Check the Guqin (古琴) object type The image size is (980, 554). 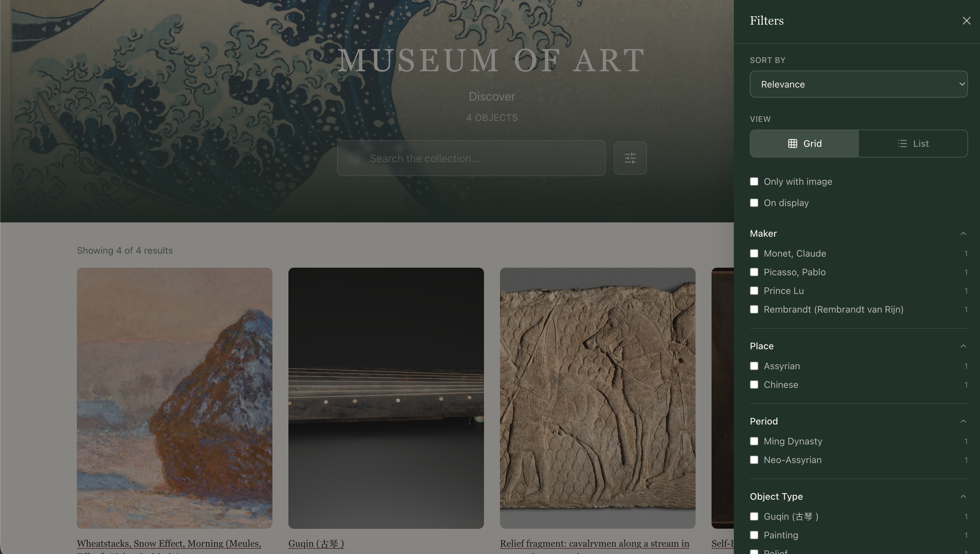(754, 517)
